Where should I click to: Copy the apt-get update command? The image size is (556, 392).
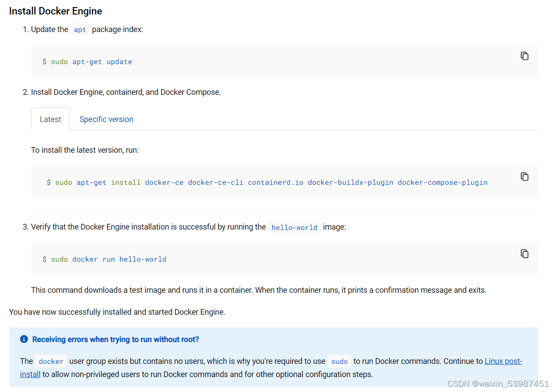(x=524, y=56)
